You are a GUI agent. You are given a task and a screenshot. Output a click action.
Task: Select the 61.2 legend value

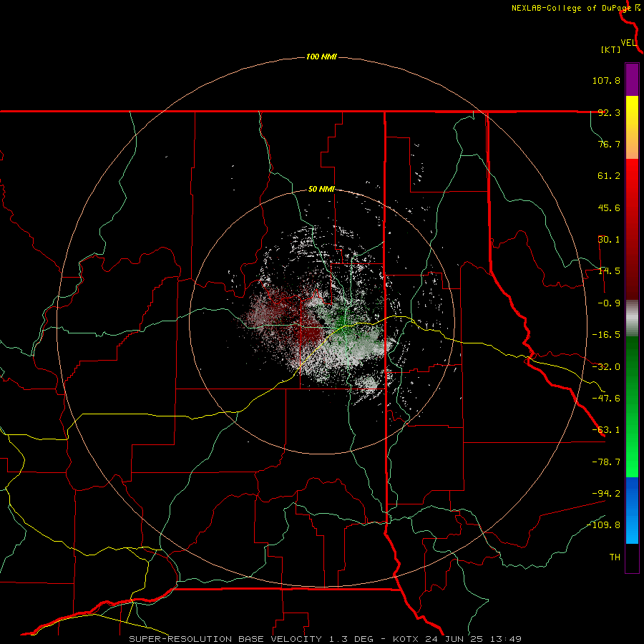click(x=609, y=176)
